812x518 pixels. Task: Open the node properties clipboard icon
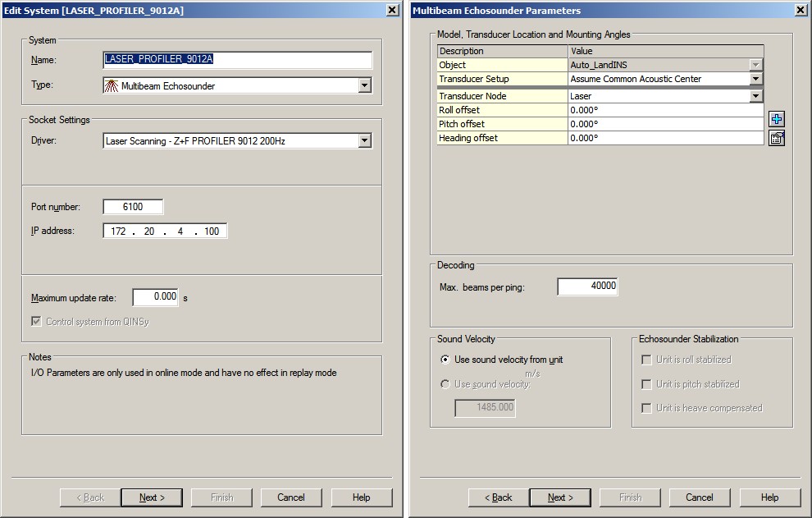(776, 139)
